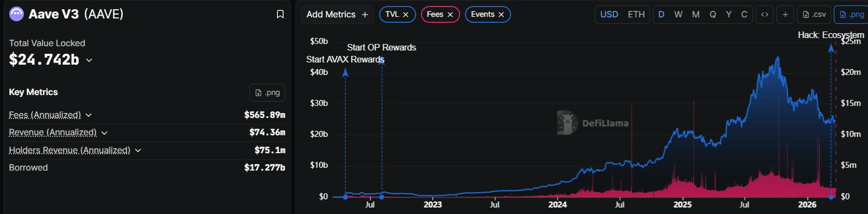Click the $74.36m revenue value

pyautogui.click(x=267, y=133)
